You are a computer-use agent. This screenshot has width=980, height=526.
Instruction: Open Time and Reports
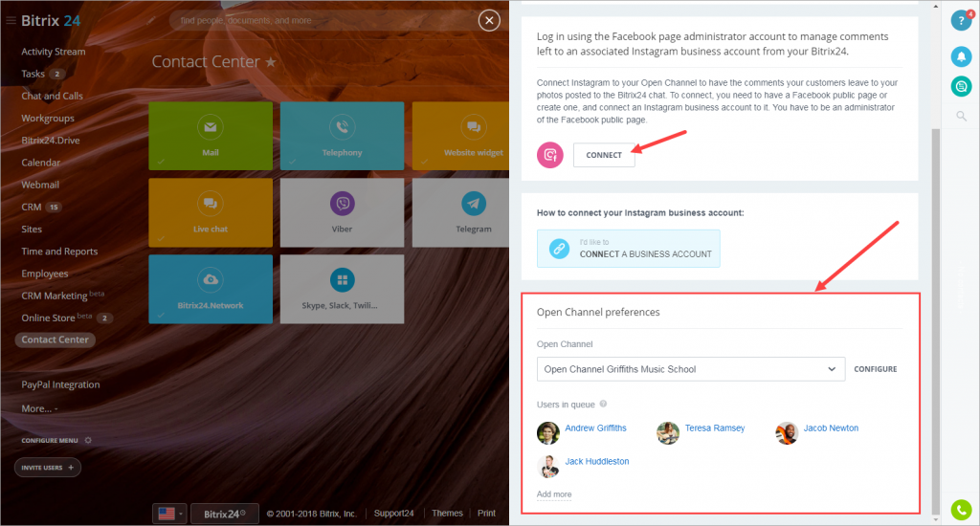59,252
